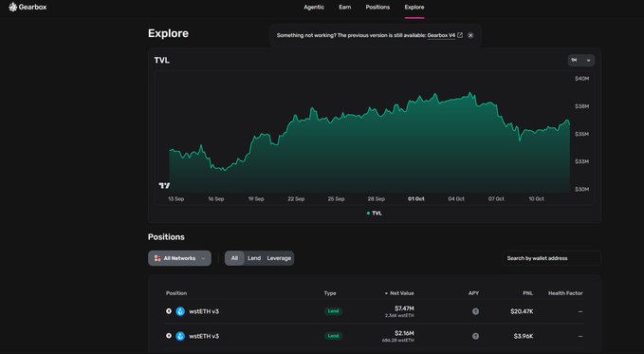Screen dimensions: 644x354
Task: Click the $7.47M net value
Action: [404, 308]
